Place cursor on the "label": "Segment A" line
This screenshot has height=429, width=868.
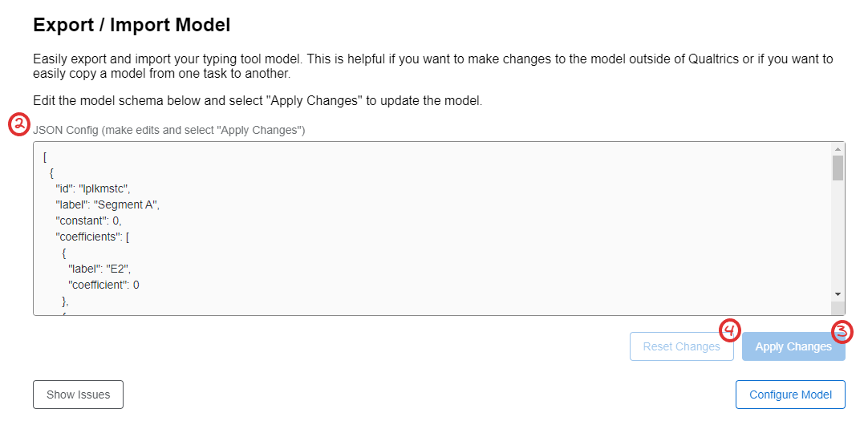click(107, 204)
